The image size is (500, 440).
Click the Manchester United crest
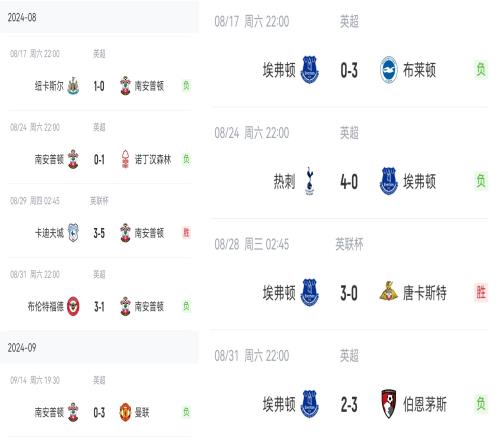pyautogui.click(x=125, y=413)
